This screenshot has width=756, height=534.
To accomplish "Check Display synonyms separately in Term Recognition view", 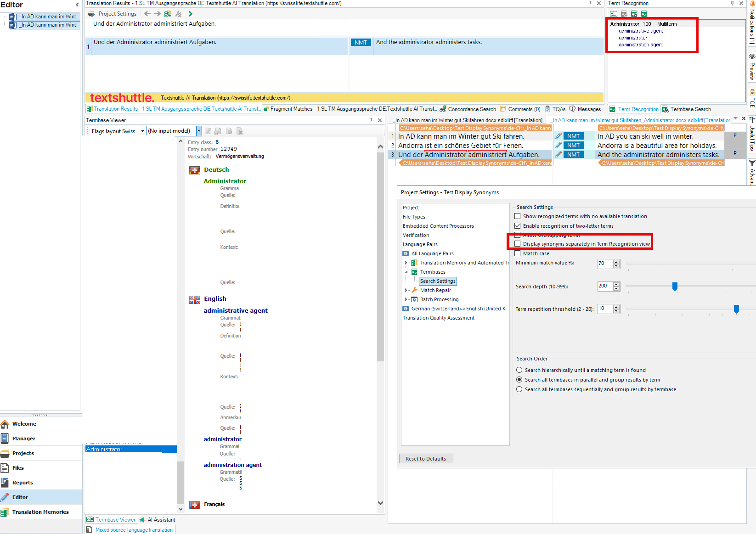I will click(x=518, y=244).
